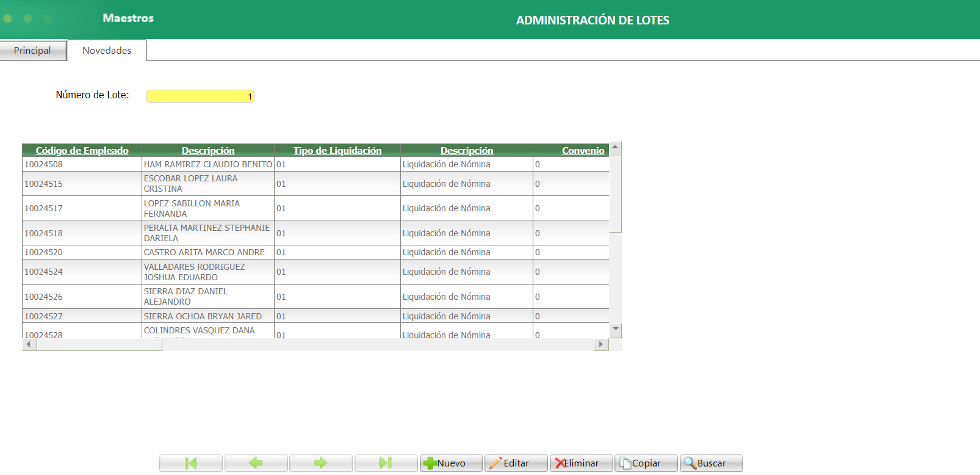The width and height of the screenshot is (980, 475).
Task: Click the Editar button
Action: tap(516, 463)
